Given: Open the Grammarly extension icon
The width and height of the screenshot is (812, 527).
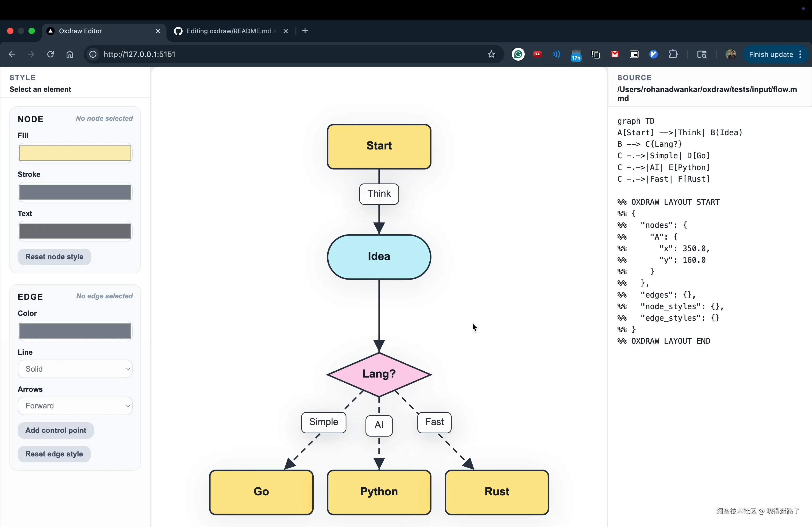Looking at the screenshot, I should 518,54.
